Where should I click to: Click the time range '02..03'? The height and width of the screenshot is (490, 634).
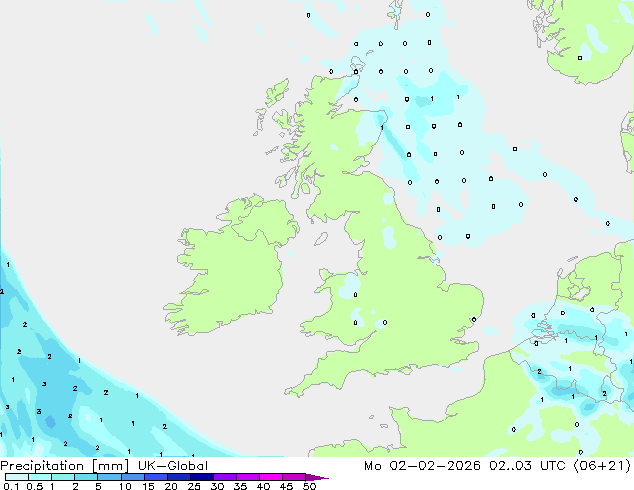pyautogui.click(x=510, y=466)
